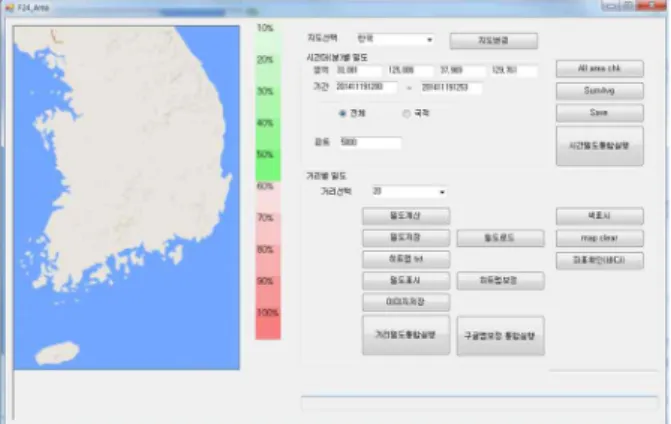Click the area field showing 125.00
The width and height of the screenshot is (671, 424).
pyautogui.click(x=410, y=70)
